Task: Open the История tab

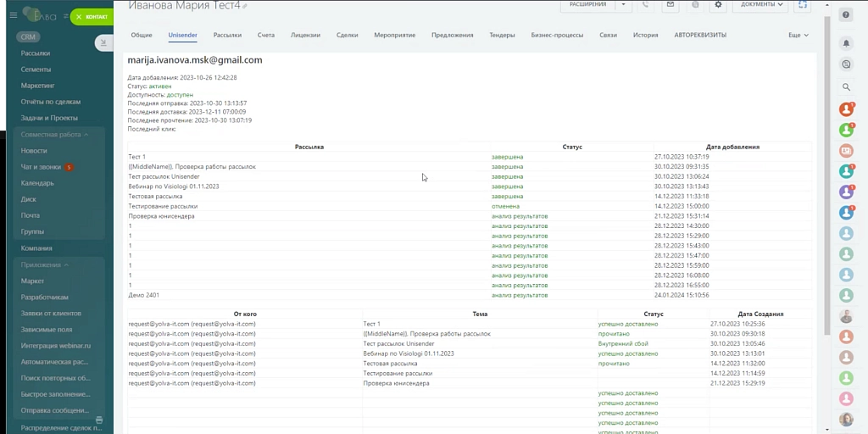Action: click(645, 35)
